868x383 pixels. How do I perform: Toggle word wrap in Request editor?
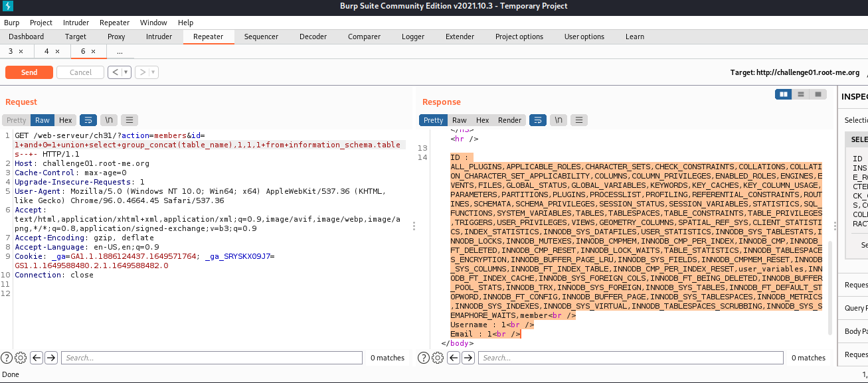coord(88,120)
